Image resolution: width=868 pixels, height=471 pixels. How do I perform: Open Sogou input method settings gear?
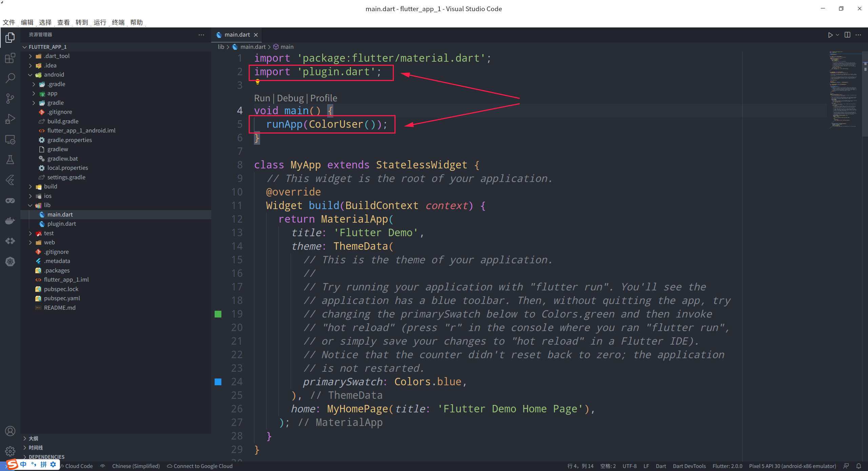[53, 465]
